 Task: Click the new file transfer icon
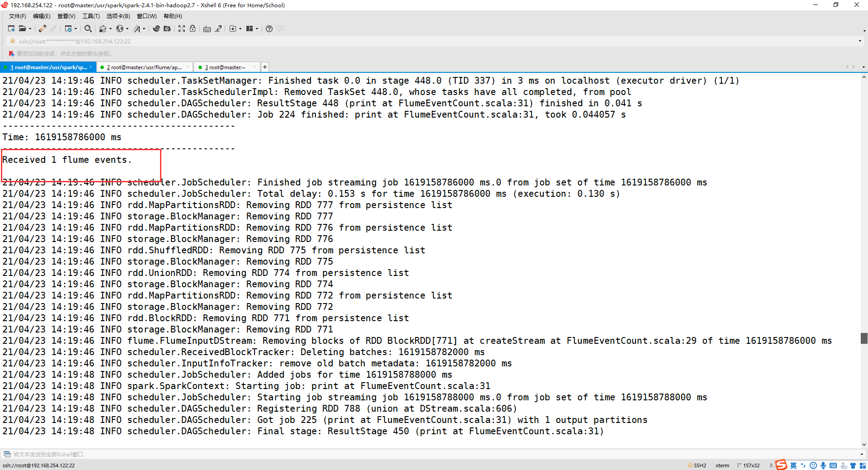tap(233, 28)
